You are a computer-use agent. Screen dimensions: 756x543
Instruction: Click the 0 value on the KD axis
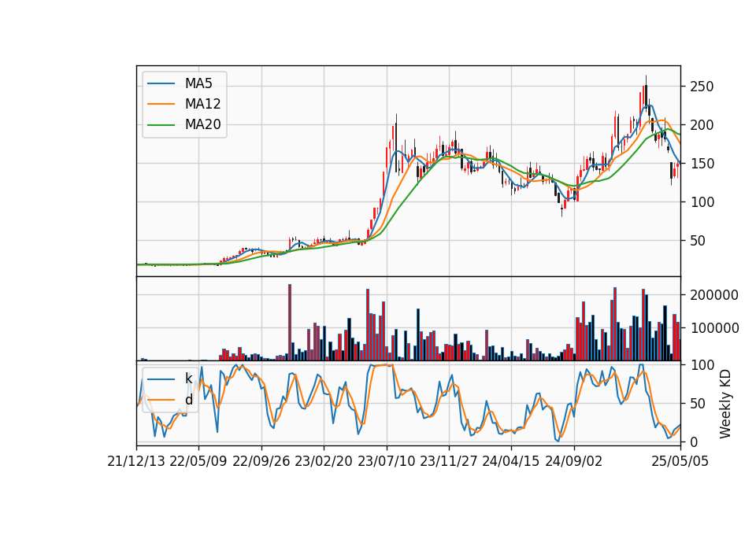695,441
